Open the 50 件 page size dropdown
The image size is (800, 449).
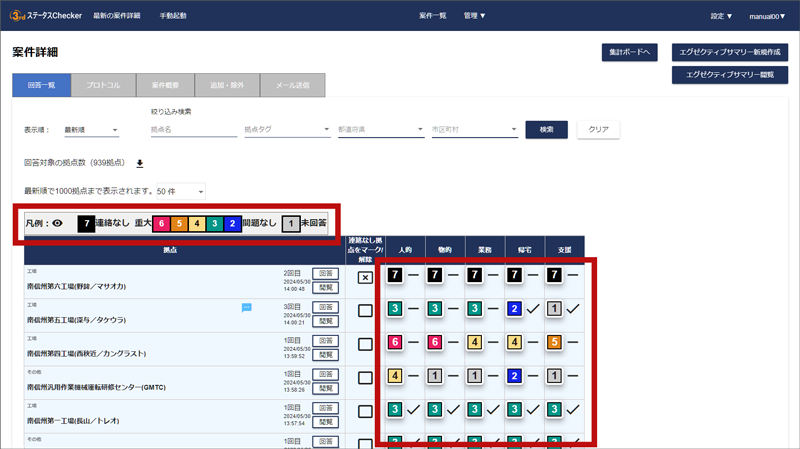(x=180, y=191)
